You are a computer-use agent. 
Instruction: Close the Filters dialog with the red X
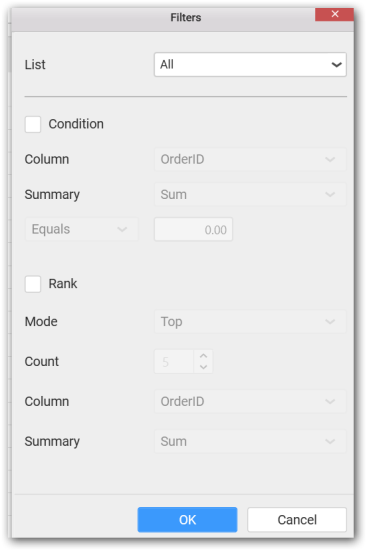click(334, 14)
